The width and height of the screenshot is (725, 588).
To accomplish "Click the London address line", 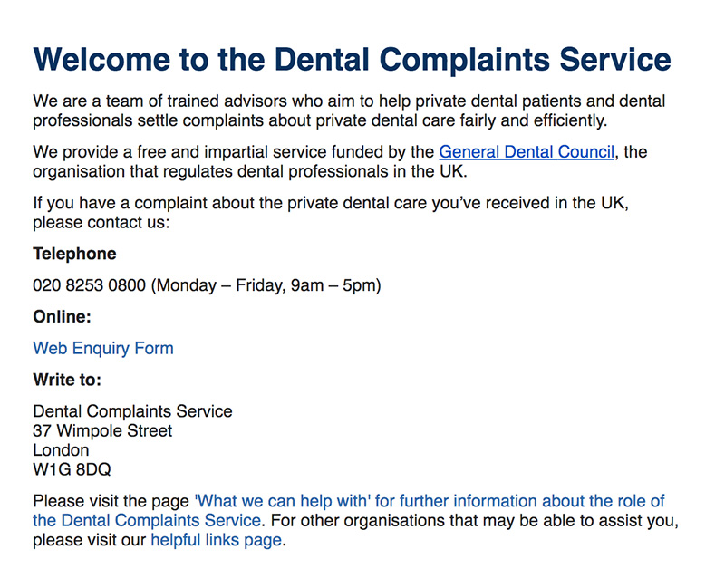I will pos(61,450).
